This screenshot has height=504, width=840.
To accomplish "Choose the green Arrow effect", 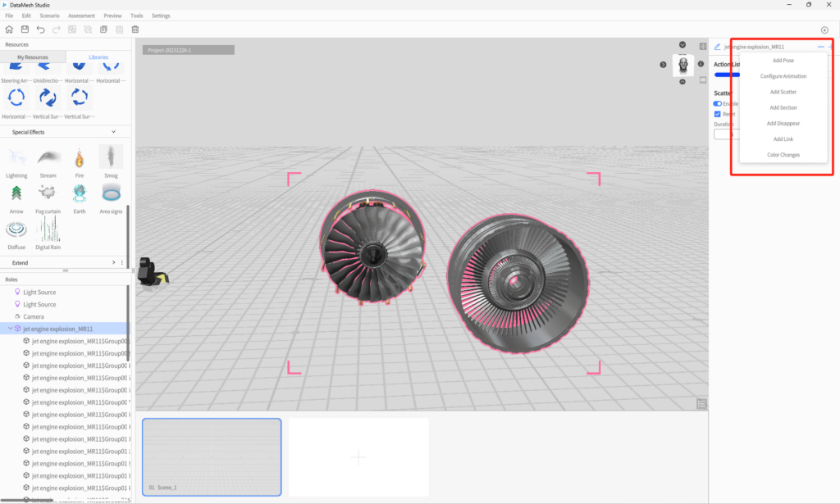I will tap(16, 198).
